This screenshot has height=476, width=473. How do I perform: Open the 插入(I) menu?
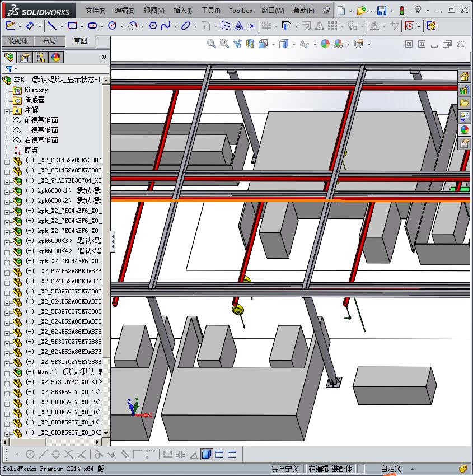coord(182,11)
